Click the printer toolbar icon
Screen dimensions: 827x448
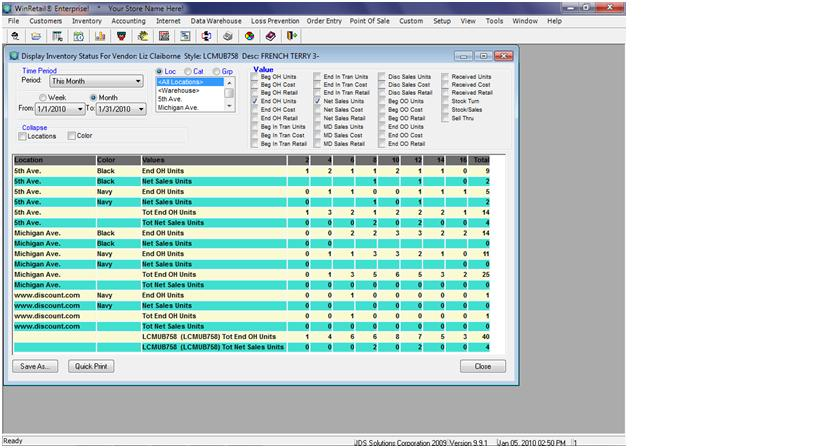tap(227, 35)
